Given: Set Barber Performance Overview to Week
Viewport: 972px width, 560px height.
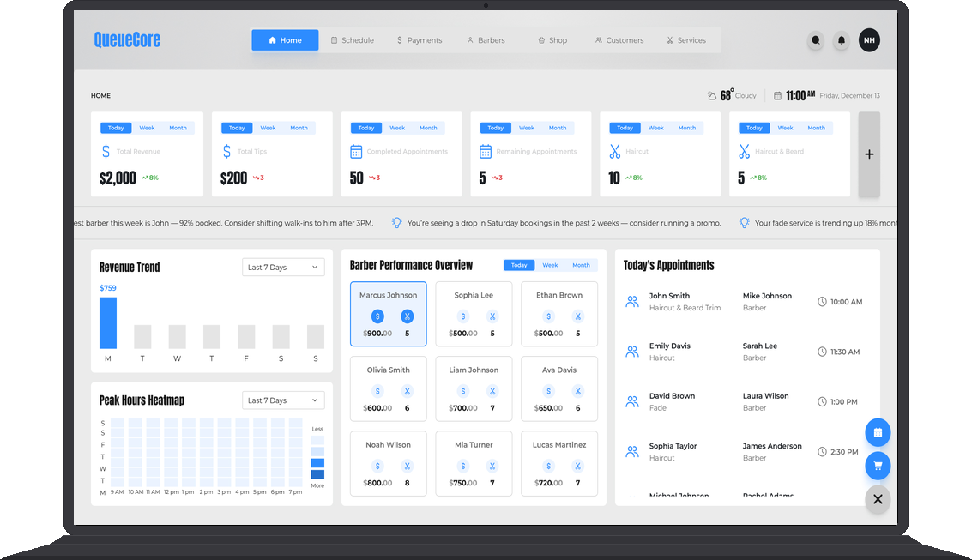Looking at the screenshot, I should pos(550,265).
